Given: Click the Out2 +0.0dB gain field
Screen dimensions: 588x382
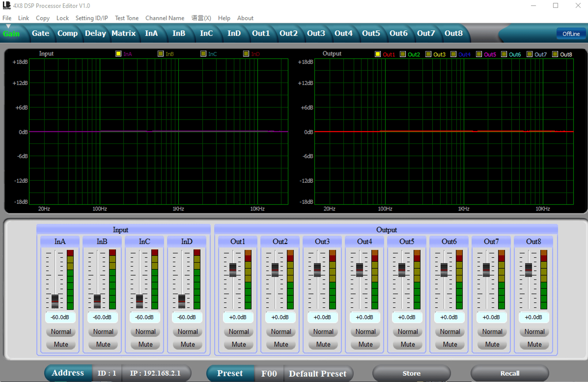Looking at the screenshot, I should point(280,317).
